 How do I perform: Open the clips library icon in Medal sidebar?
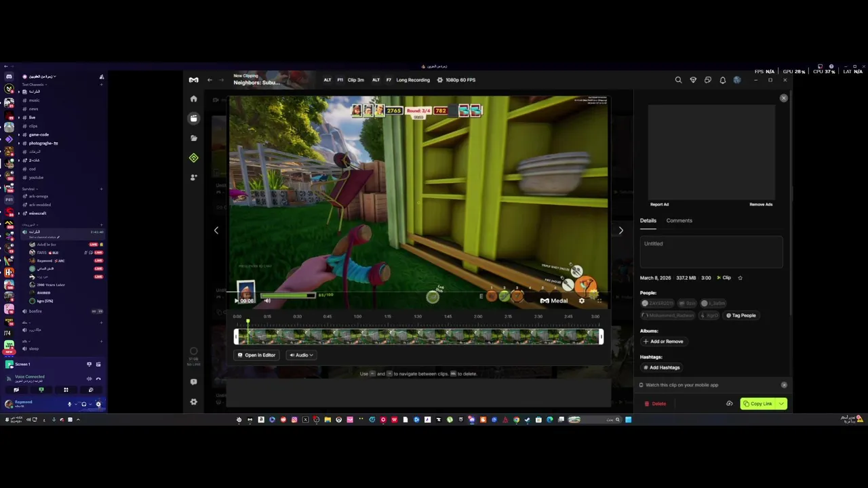[193, 118]
